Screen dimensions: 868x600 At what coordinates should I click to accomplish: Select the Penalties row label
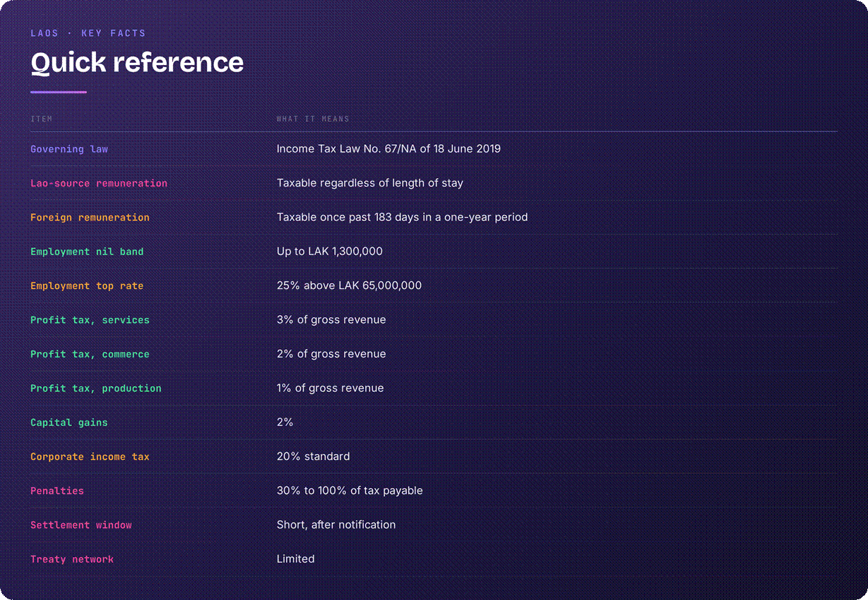click(x=57, y=491)
